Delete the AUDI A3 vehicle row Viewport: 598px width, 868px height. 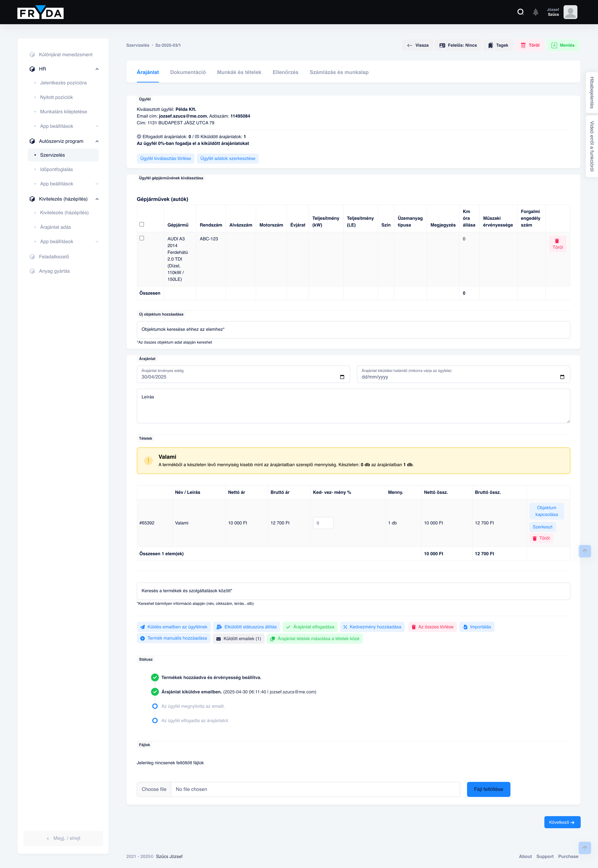coord(558,244)
